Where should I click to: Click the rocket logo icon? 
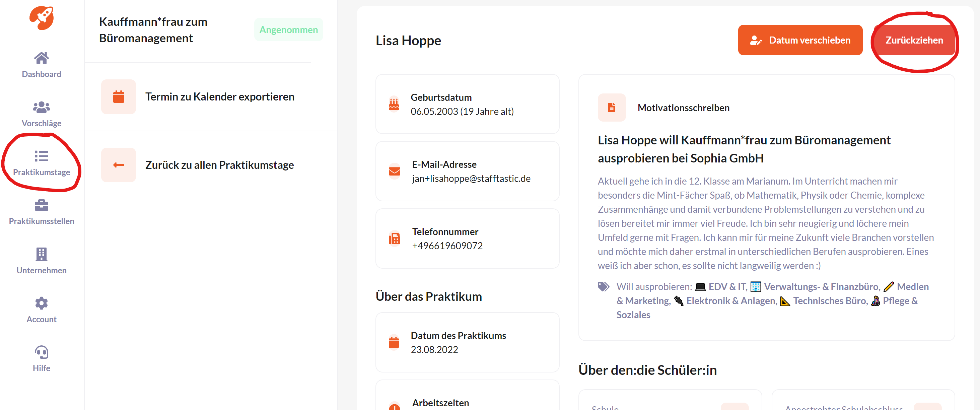point(42,18)
